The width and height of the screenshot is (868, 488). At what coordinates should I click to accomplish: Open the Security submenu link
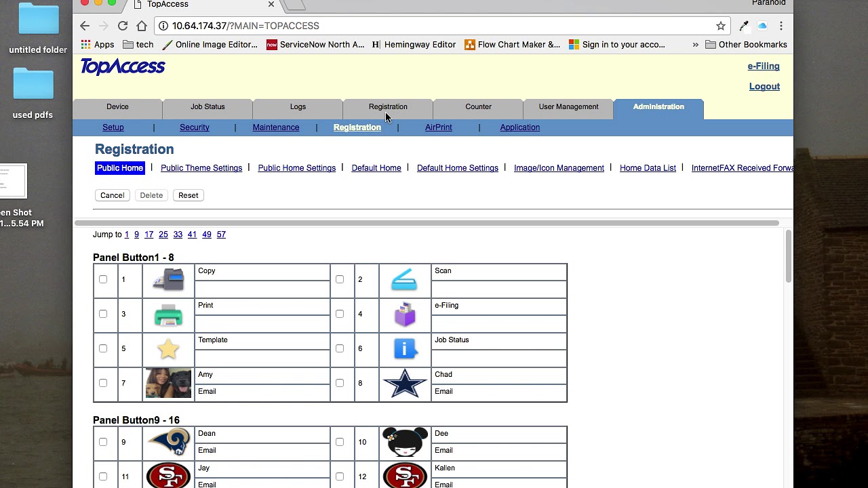195,127
